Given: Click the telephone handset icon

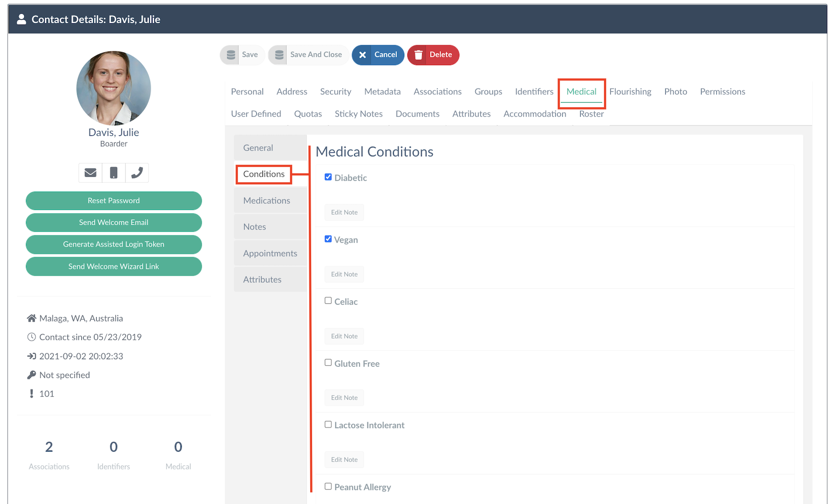Looking at the screenshot, I should (x=137, y=173).
